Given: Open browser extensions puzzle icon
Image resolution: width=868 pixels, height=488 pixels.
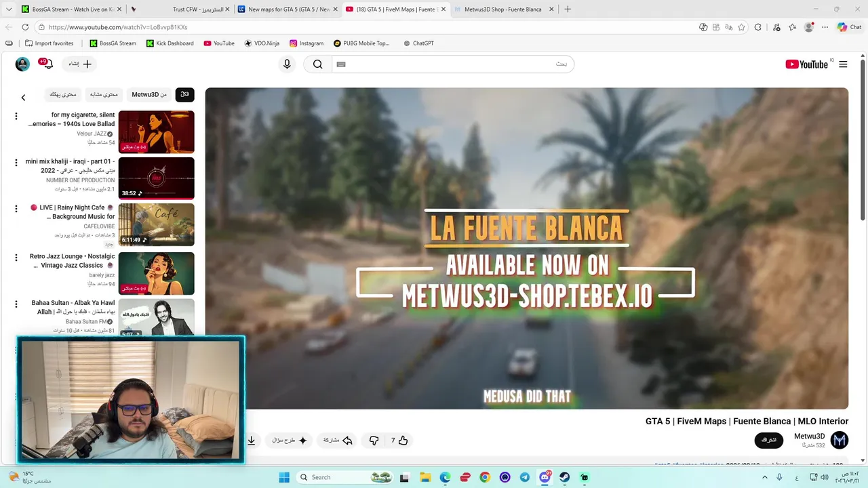Looking at the screenshot, I should click(758, 27).
